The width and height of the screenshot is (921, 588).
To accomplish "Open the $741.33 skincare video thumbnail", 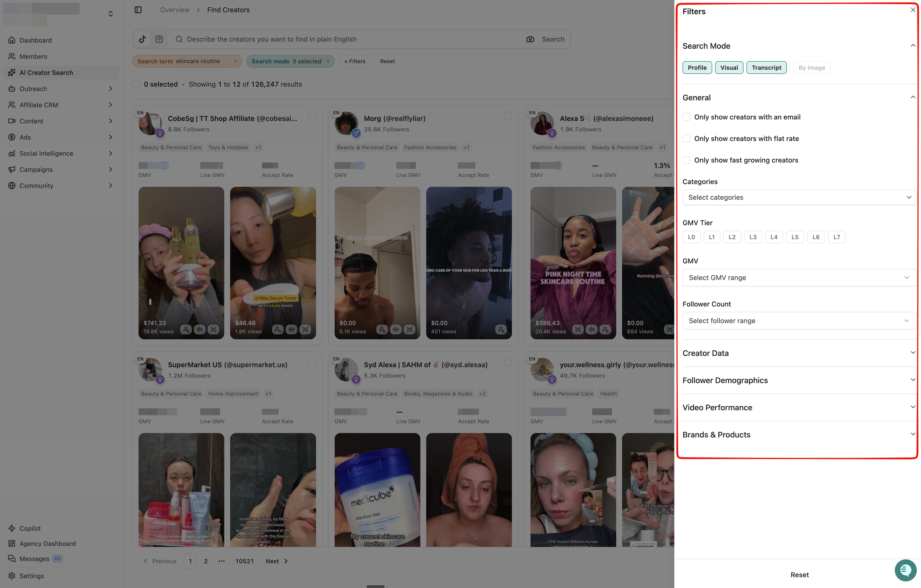I will click(181, 263).
